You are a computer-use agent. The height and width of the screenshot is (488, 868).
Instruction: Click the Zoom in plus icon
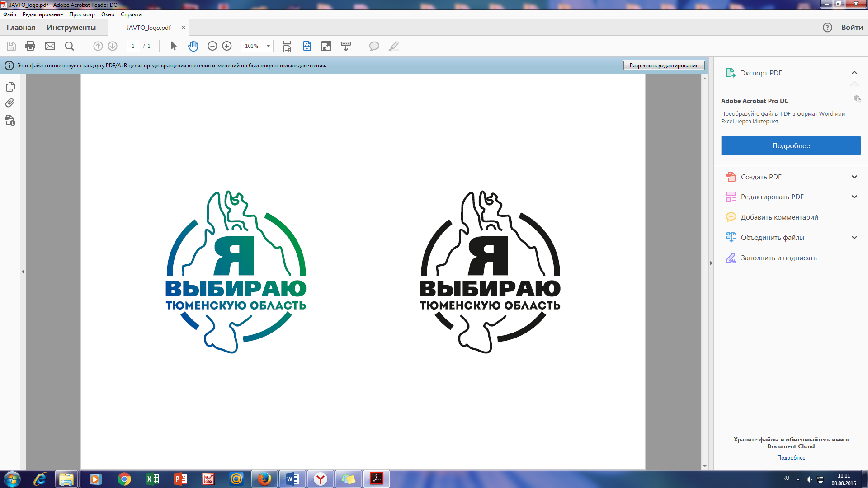[x=227, y=46]
